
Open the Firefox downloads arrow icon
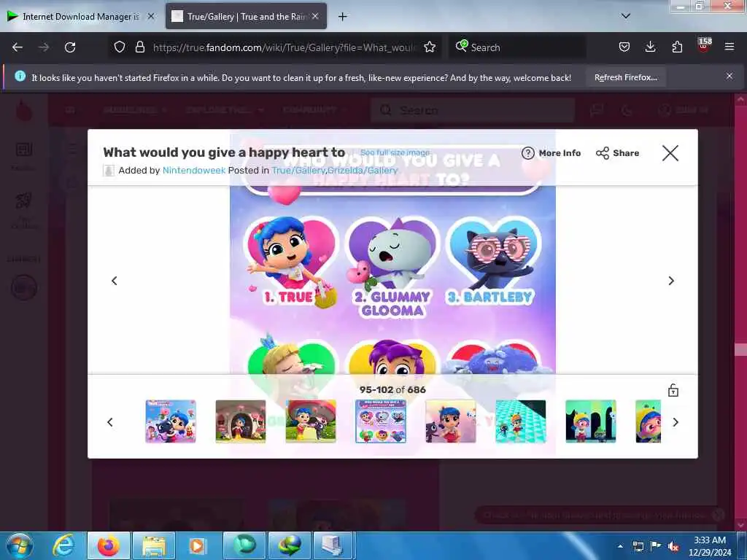click(x=650, y=47)
